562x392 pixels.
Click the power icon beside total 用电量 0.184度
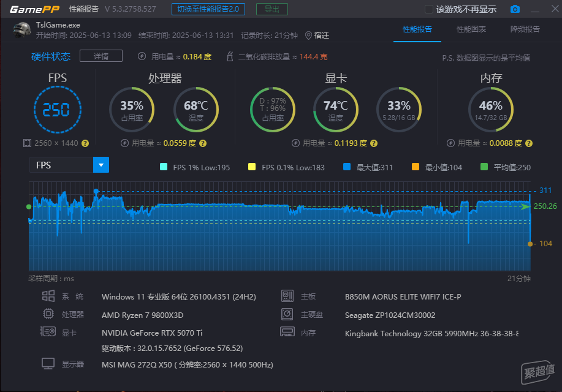142,56
